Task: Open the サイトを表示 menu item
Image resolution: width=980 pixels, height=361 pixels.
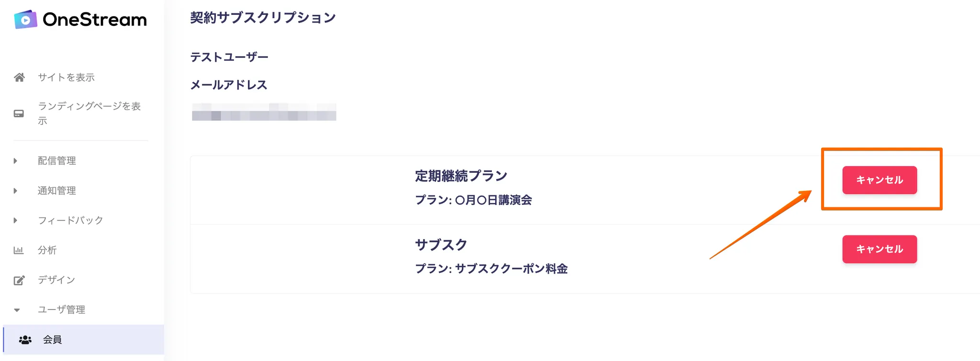Action: tap(66, 78)
